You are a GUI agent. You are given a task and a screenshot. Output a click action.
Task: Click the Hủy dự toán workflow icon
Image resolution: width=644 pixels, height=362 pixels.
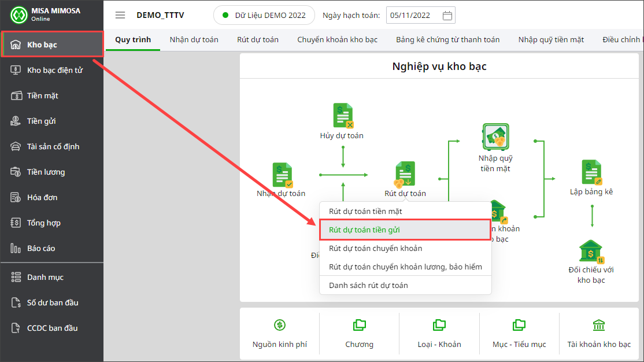pos(343,116)
